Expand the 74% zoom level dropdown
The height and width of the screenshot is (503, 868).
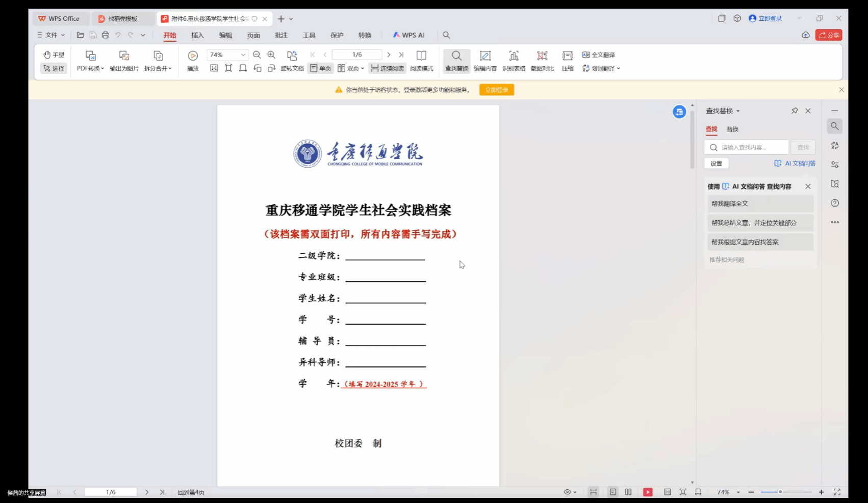click(x=243, y=55)
